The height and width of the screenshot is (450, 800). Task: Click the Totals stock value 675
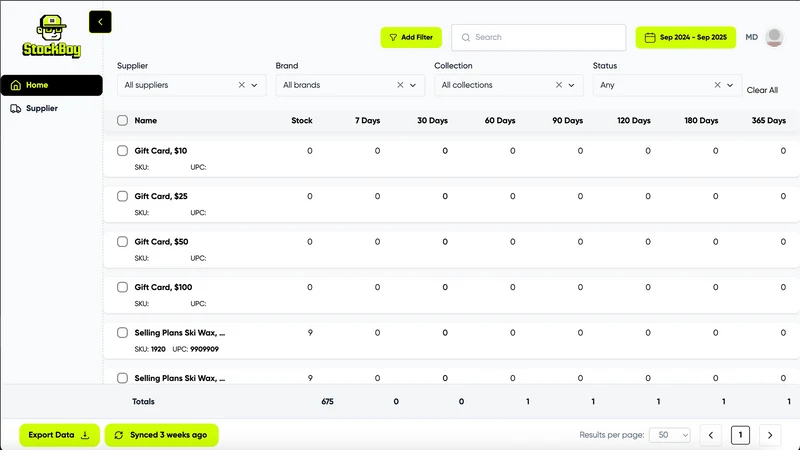coord(327,402)
